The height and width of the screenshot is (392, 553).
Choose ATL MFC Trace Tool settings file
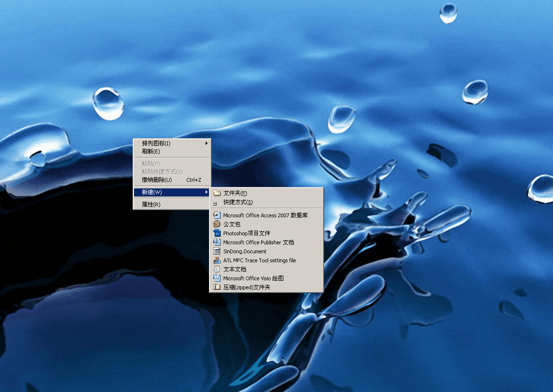267,260
